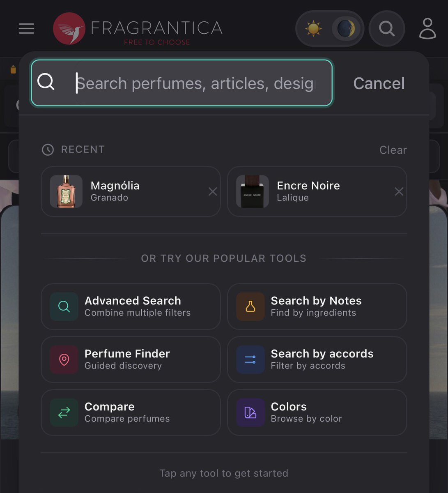Open Advanced Search tool
448x493 pixels.
pos(131,306)
